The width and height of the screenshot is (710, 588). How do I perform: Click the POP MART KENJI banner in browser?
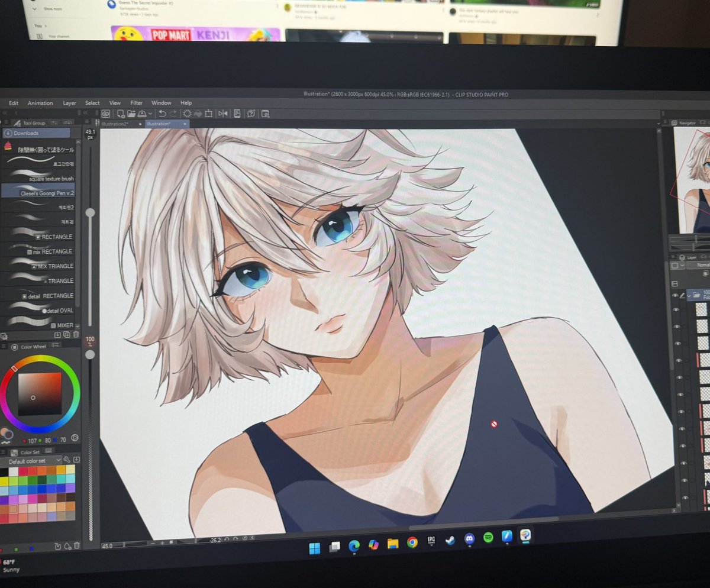point(196,34)
